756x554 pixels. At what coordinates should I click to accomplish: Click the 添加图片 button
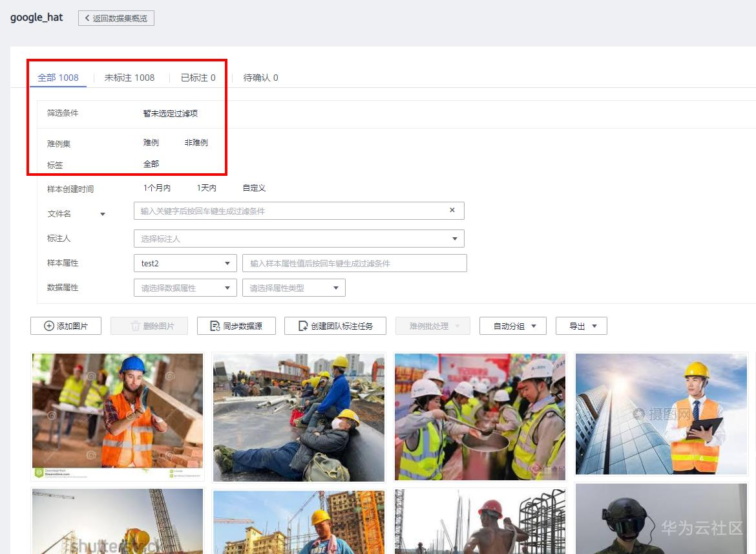tap(65, 326)
